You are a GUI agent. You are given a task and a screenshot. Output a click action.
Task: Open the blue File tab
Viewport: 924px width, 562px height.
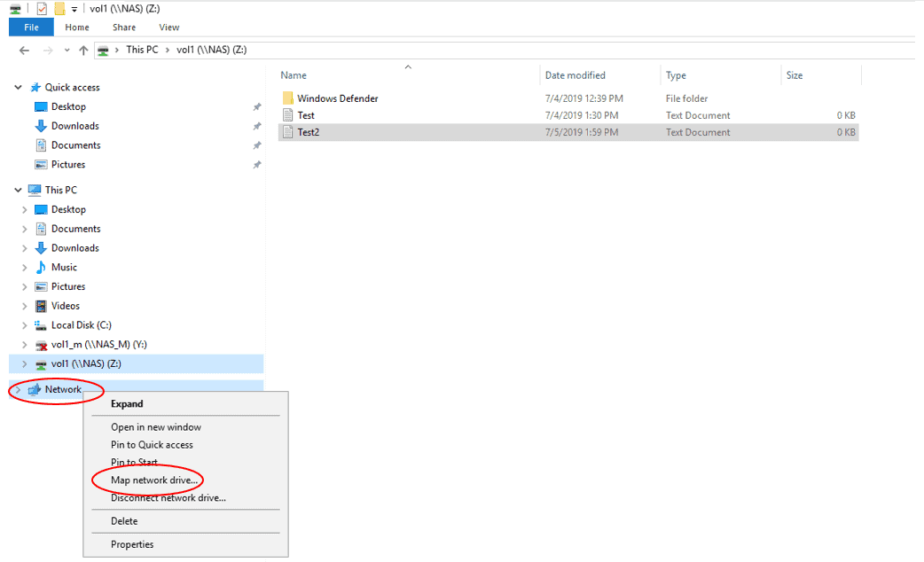(x=31, y=27)
